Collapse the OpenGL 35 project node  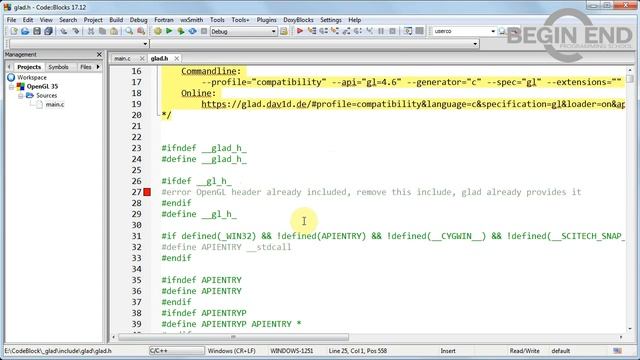coord(12,87)
